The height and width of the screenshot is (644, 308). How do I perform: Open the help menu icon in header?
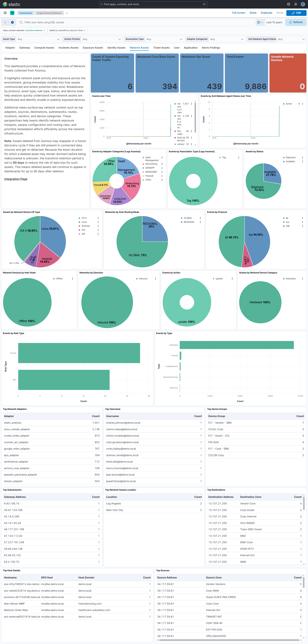[x=288, y=4]
